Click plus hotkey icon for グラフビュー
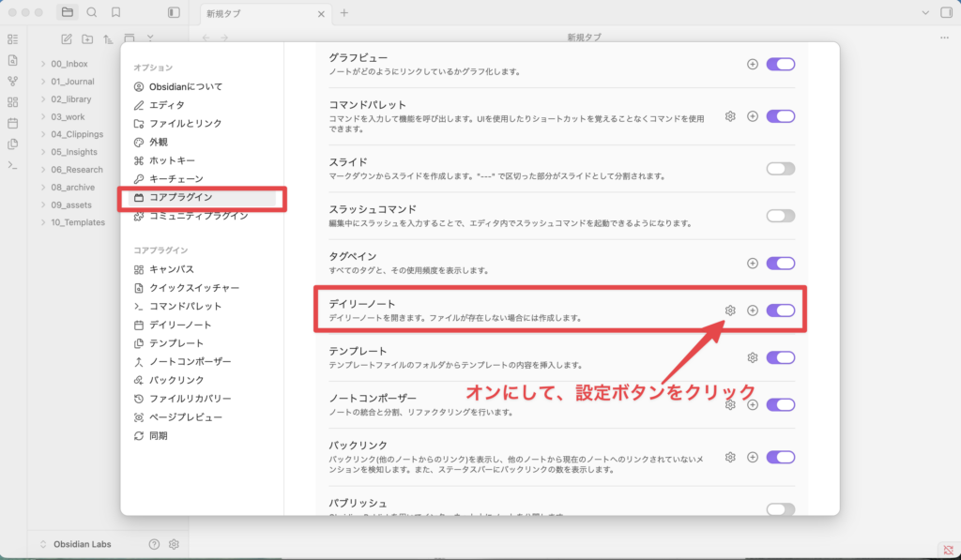 point(753,65)
